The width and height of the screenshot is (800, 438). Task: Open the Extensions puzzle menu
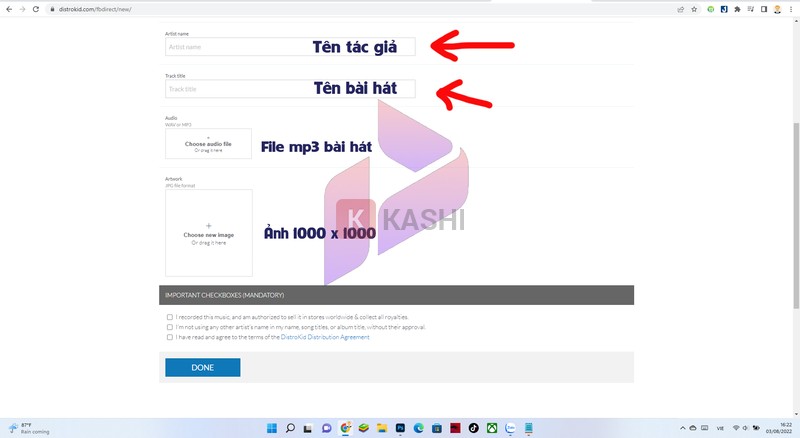coord(737,9)
